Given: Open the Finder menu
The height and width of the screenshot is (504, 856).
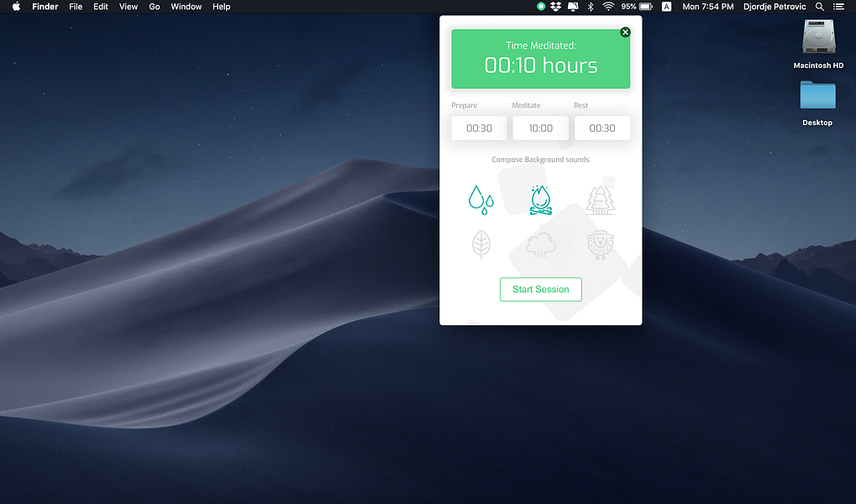Looking at the screenshot, I should pos(45,7).
